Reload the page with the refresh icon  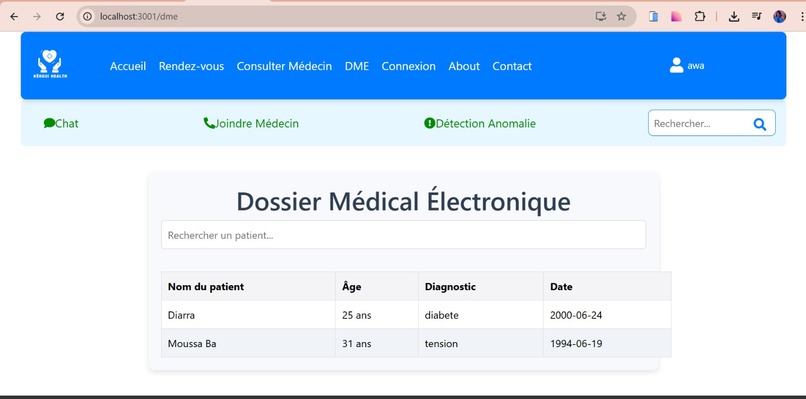click(60, 16)
